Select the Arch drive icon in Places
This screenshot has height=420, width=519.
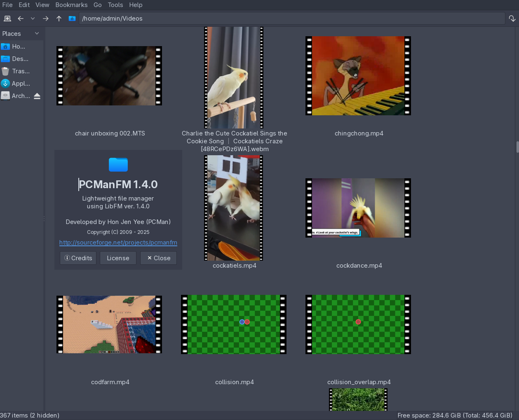5,96
